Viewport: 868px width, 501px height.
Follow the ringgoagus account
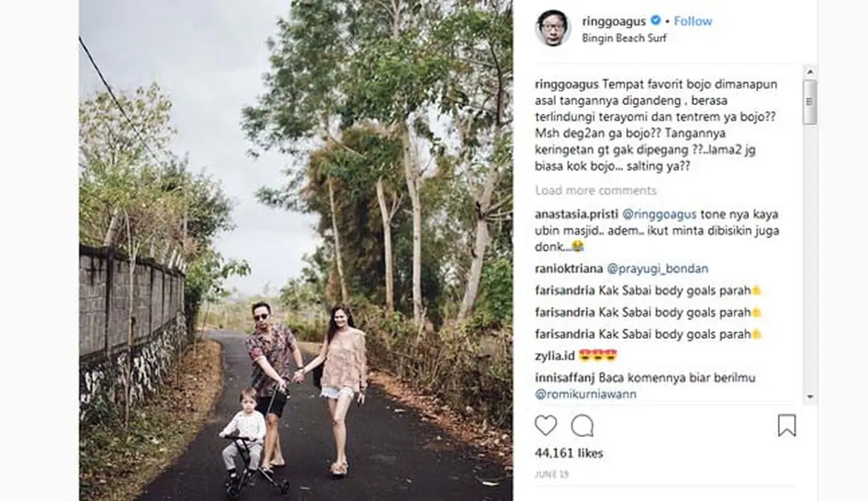[x=692, y=21]
